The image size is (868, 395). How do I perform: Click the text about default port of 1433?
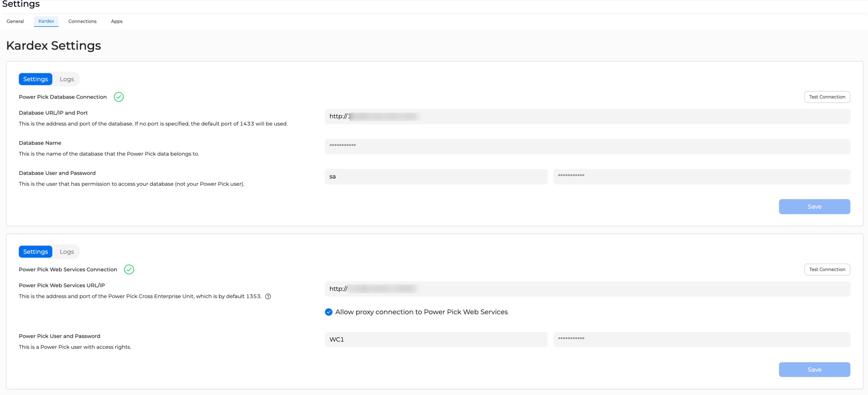[x=153, y=124]
